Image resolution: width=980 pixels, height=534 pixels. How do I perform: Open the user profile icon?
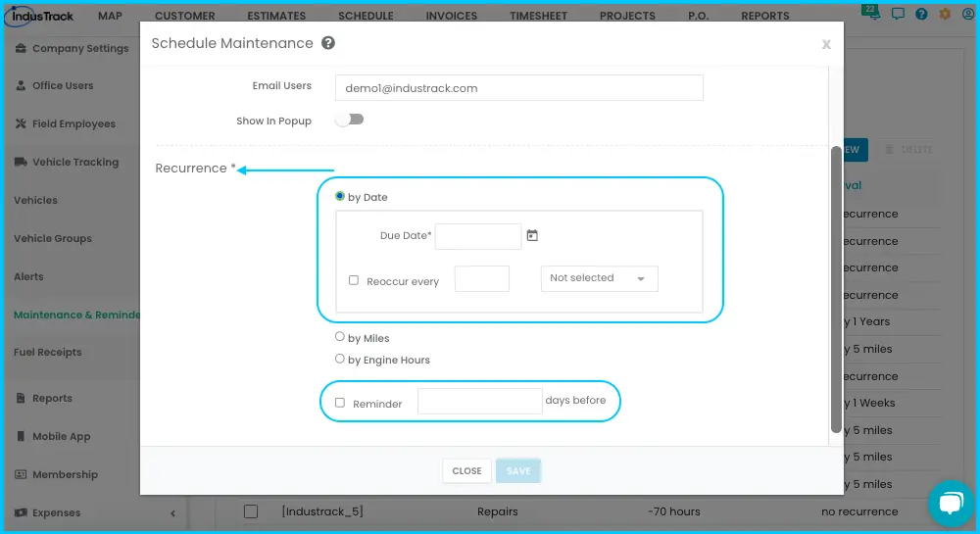(968, 14)
